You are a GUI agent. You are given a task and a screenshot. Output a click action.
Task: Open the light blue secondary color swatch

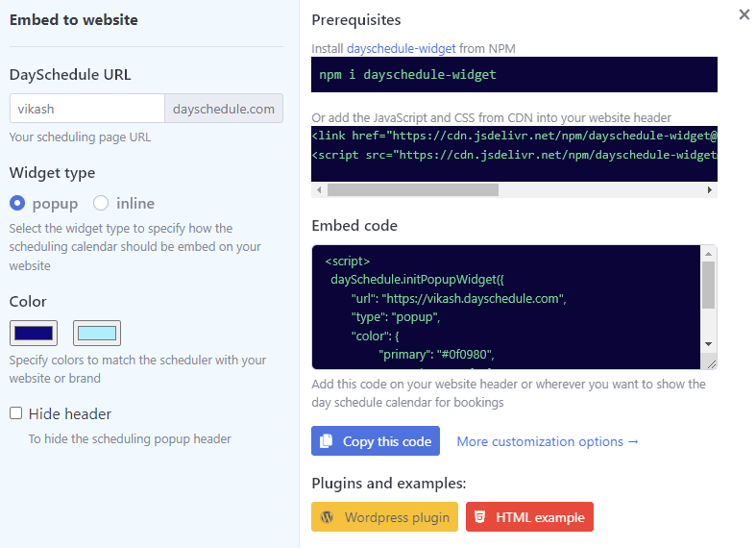(x=97, y=333)
